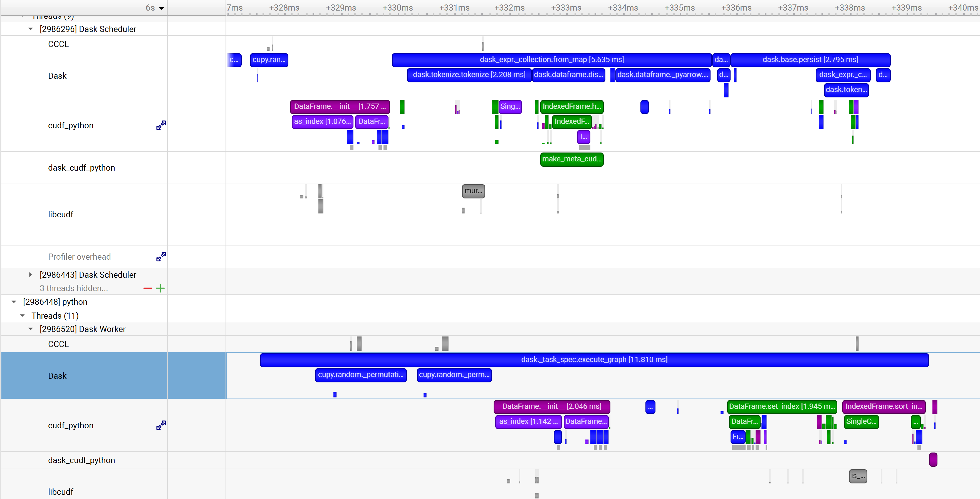The height and width of the screenshot is (499, 980).
Task: Select the highlighted Dask row under Dask Worker
Action: pos(57,376)
